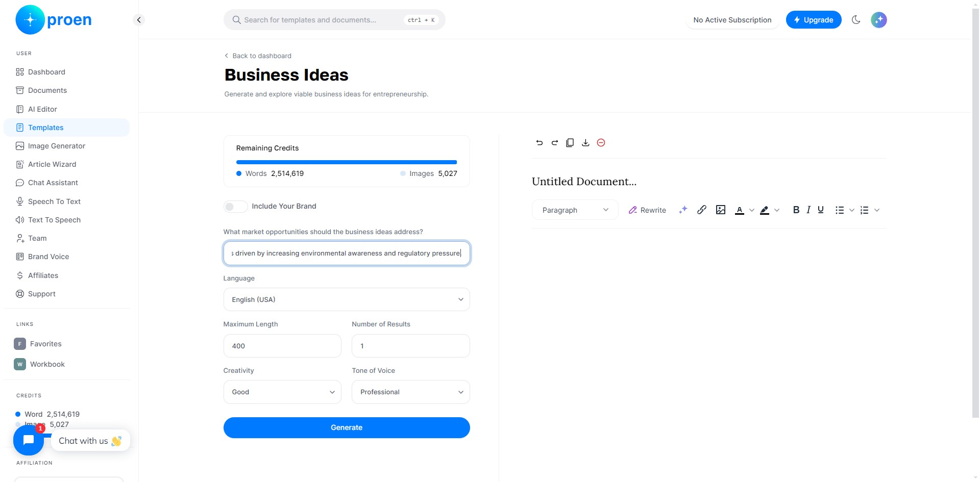Open Text To Speech in the sidebar

point(66,220)
